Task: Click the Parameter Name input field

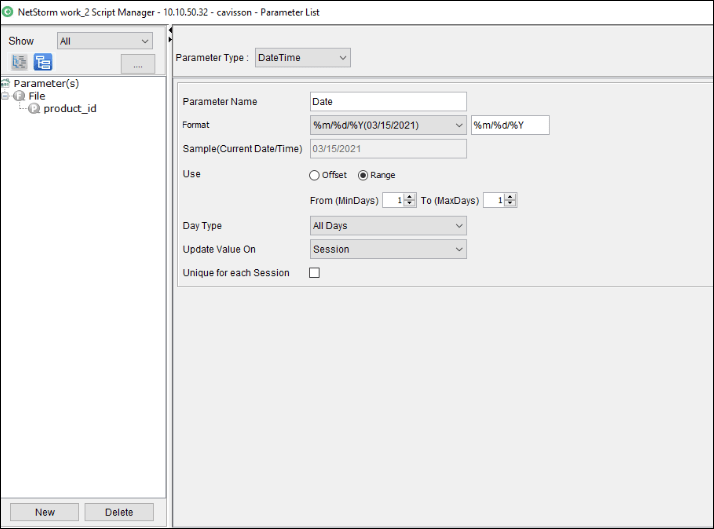Action: [388, 102]
